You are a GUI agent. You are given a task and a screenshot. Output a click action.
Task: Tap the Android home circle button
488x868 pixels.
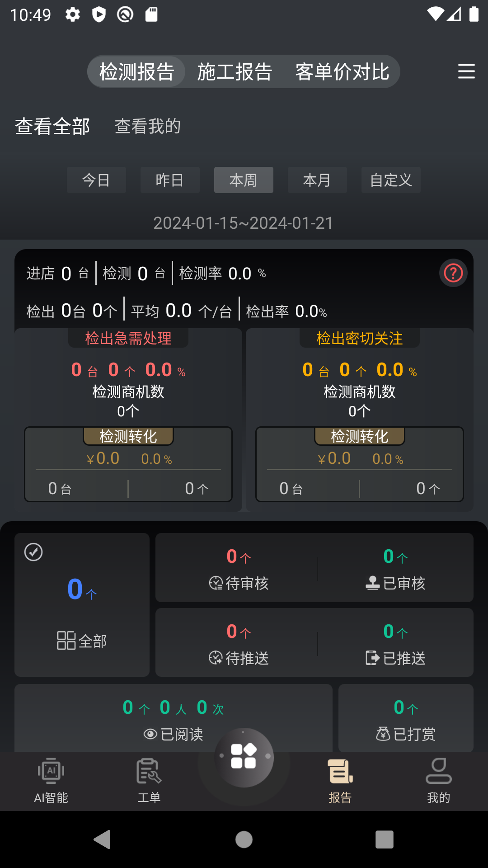(x=244, y=840)
